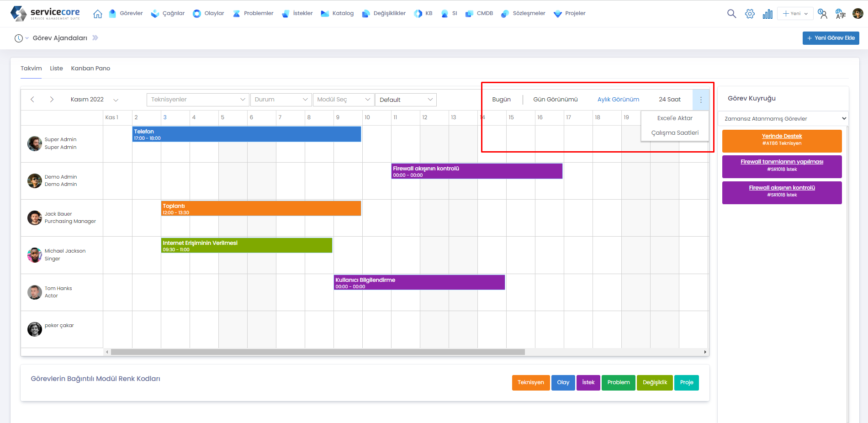The width and height of the screenshot is (868, 423).
Task: Click the calendar horizontal scrollbar
Action: click(318, 352)
